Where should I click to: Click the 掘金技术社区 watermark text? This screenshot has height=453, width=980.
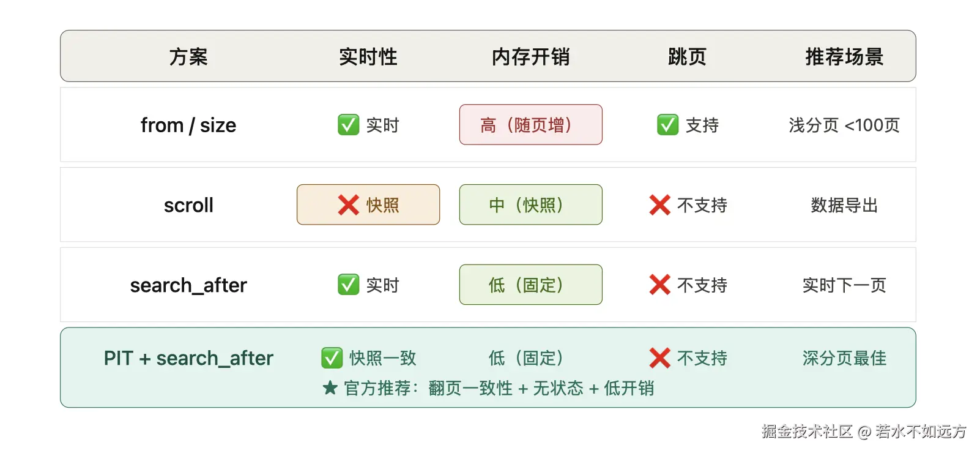807,432
